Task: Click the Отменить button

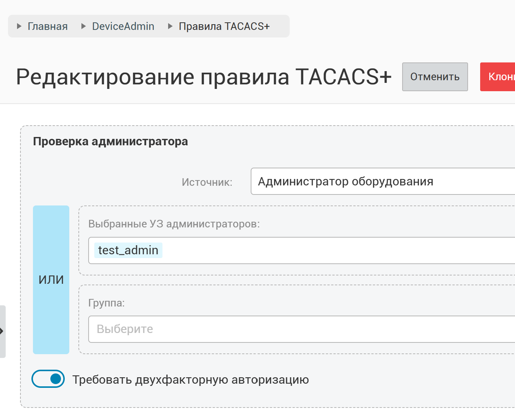Action: 435,77
